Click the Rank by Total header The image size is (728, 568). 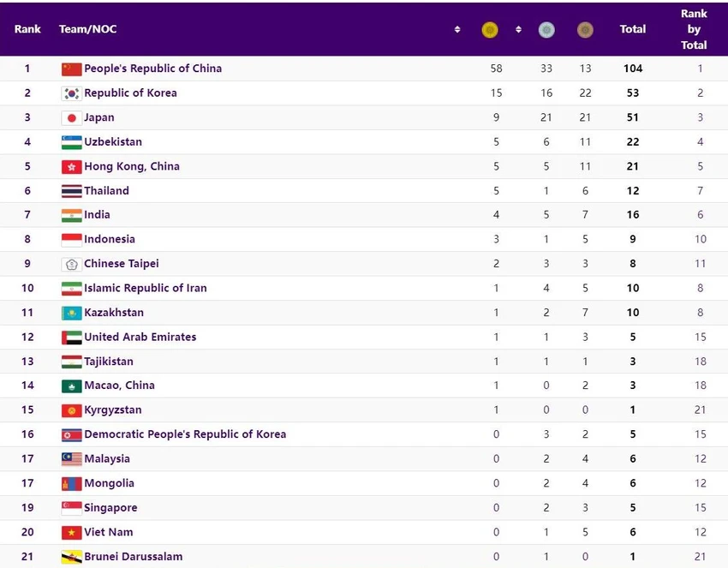(x=694, y=29)
